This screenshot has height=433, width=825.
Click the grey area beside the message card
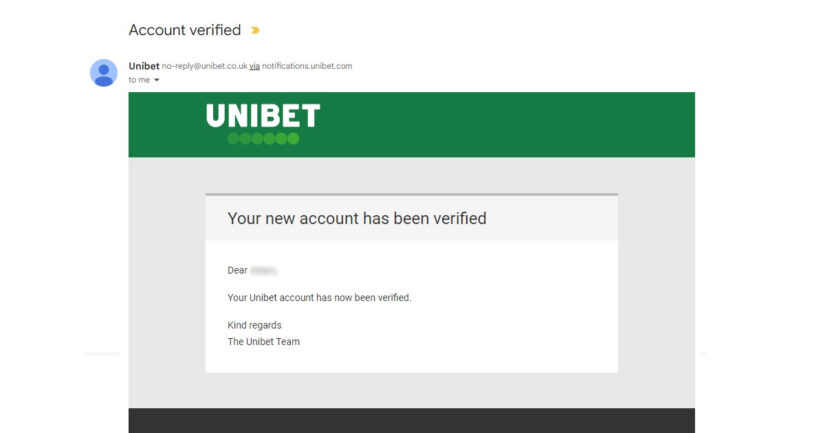[x=656, y=283]
